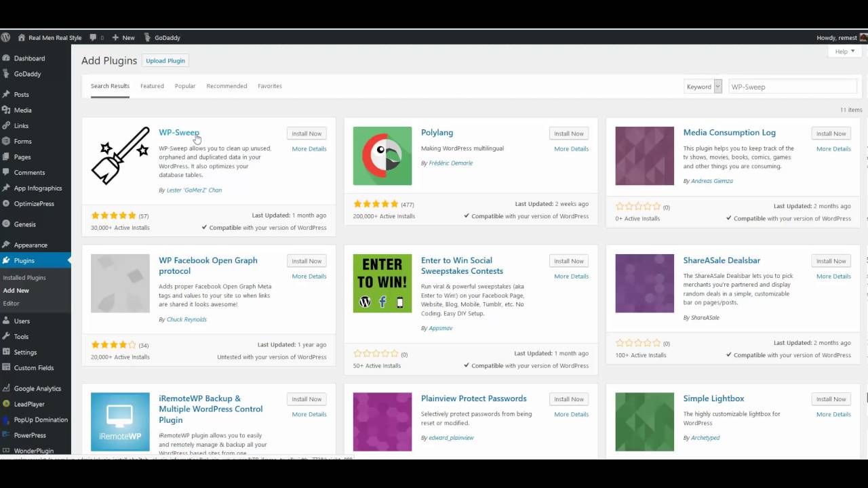This screenshot has width=868, height=488.
Task: Click the Upload Plugin button
Action: pos(165,60)
